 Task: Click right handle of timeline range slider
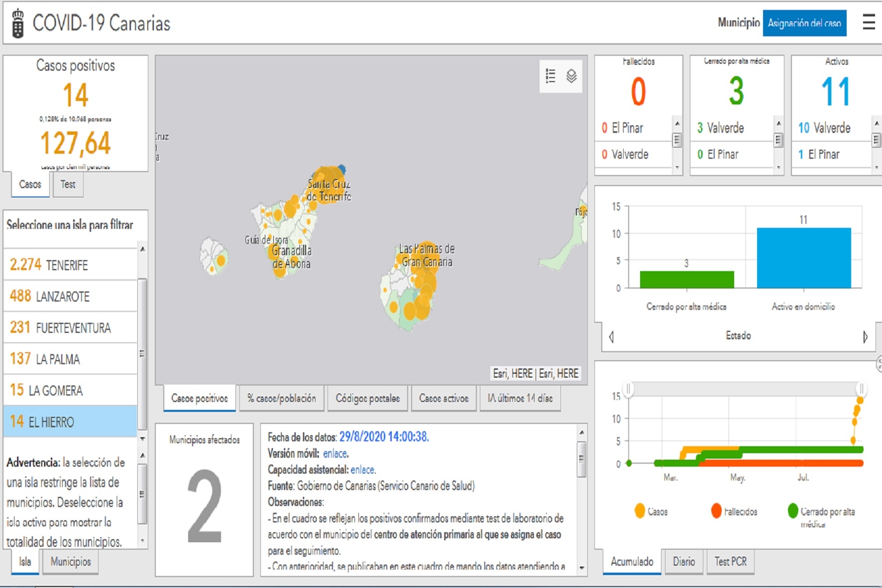[x=861, y=389]
